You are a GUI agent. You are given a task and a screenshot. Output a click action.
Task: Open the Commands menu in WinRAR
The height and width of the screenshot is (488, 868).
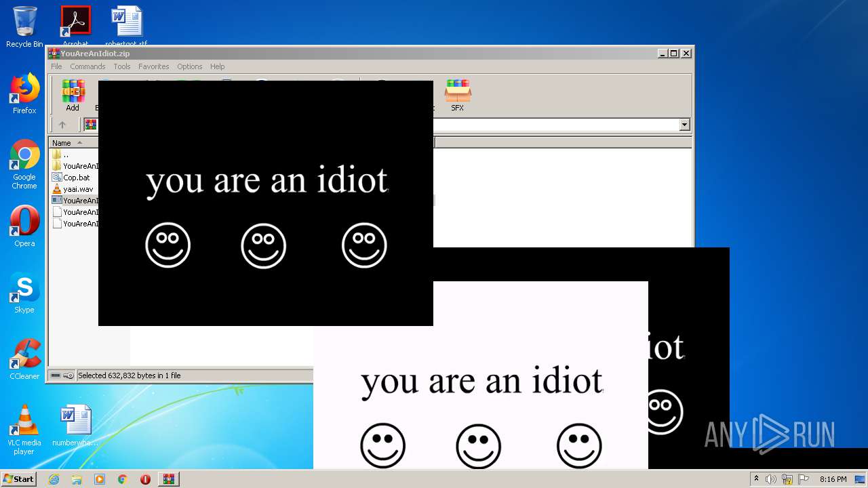point(87,66)
